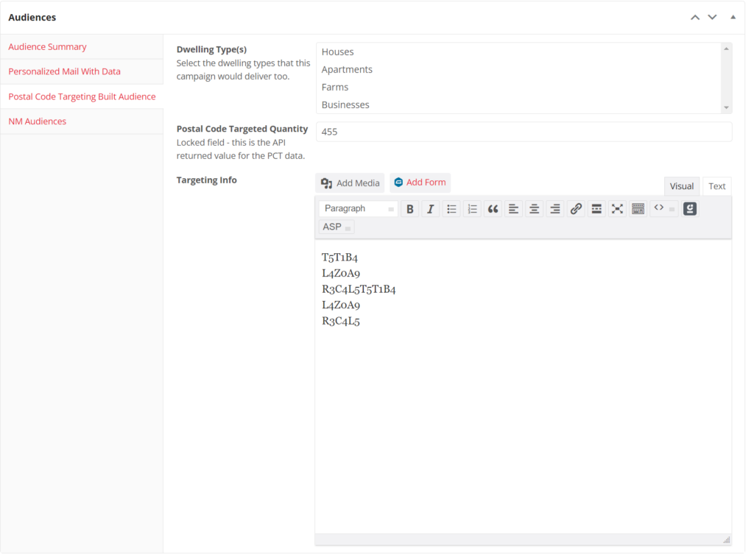Collapse the Audiences panel with the triangle

tap(733, 17)
